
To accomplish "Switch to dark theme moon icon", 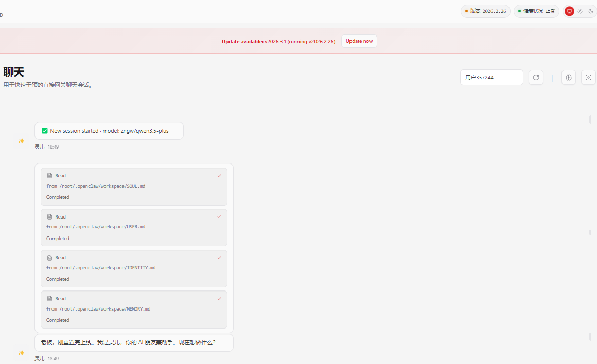I will (x=591, y=11).
